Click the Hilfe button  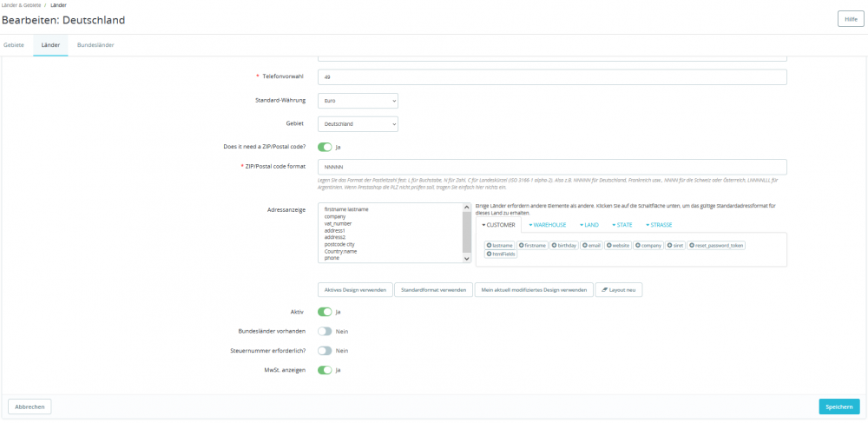[851, 19]
